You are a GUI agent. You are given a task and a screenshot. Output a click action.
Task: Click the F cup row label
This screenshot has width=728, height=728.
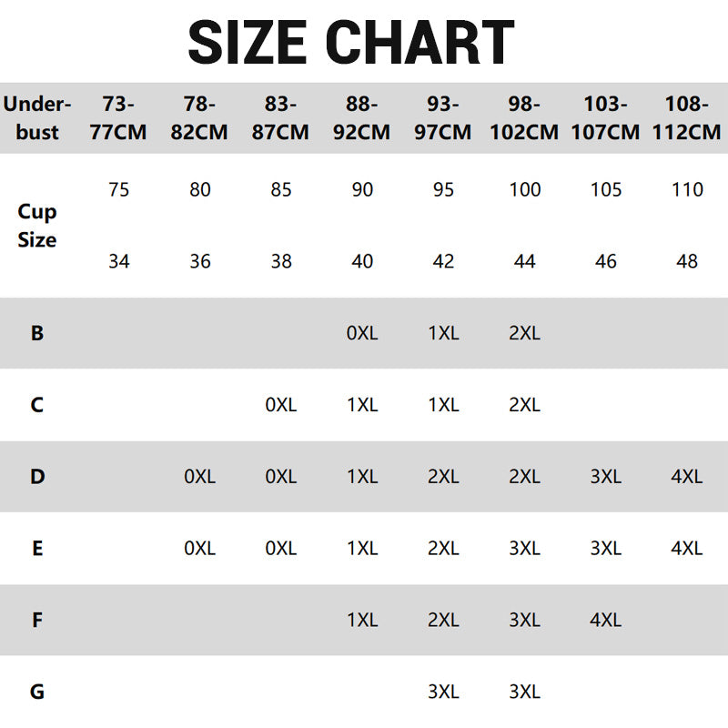[x=37, y=621]
